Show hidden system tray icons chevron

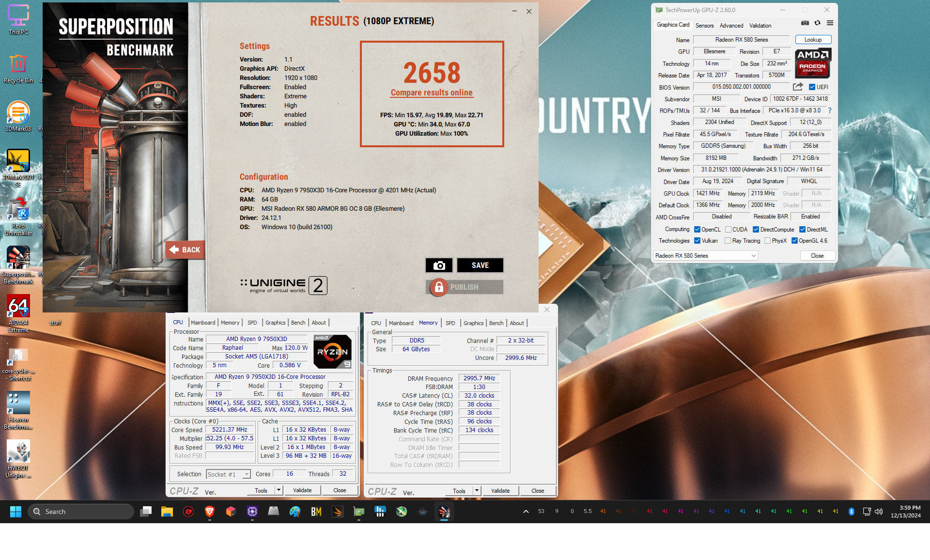pos(526,512)
